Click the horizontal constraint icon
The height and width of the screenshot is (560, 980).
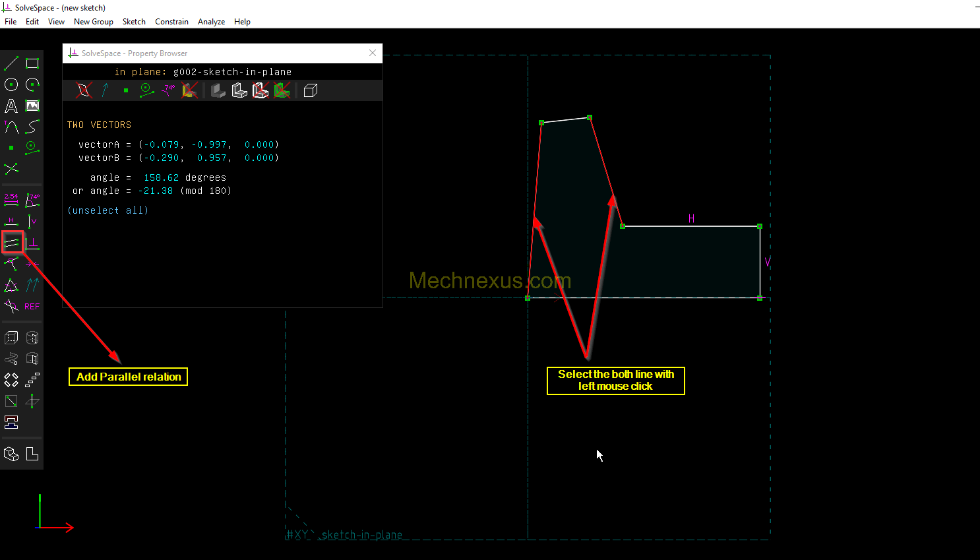click(11, 221)
